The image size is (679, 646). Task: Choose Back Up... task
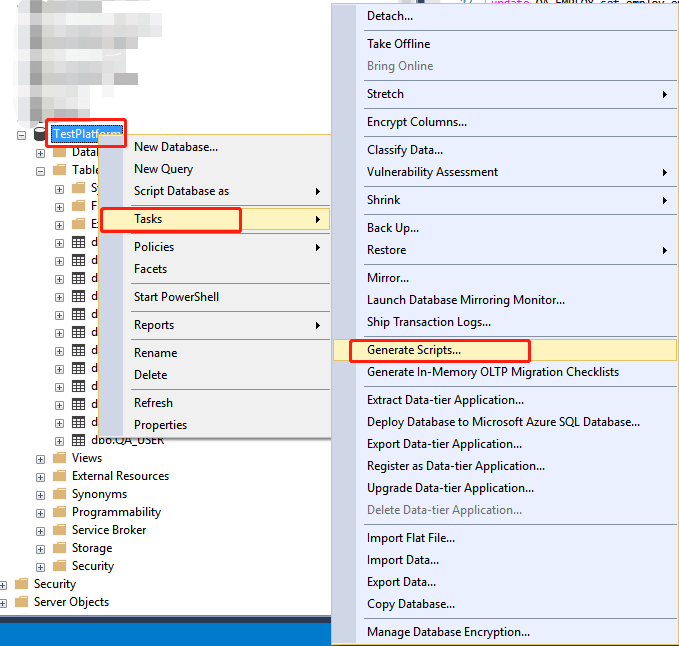pos(504,228)
